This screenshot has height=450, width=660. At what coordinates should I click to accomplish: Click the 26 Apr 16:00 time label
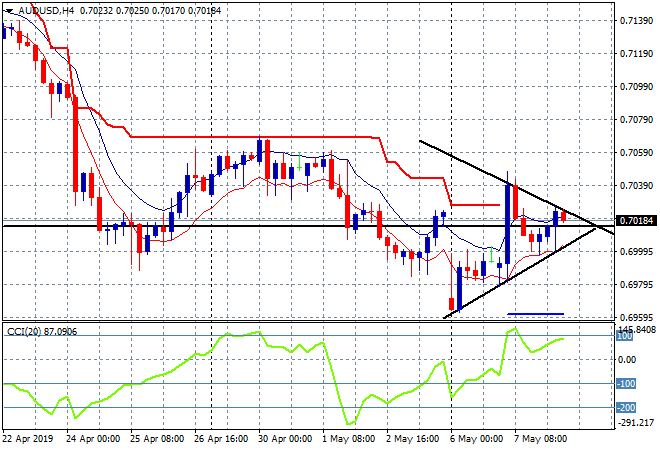pos(221,439)
